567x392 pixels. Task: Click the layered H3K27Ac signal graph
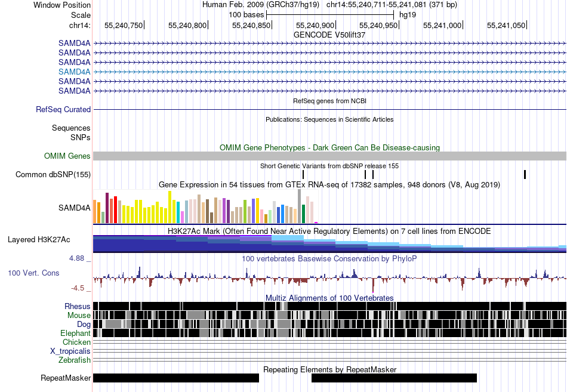click(329, 244)
